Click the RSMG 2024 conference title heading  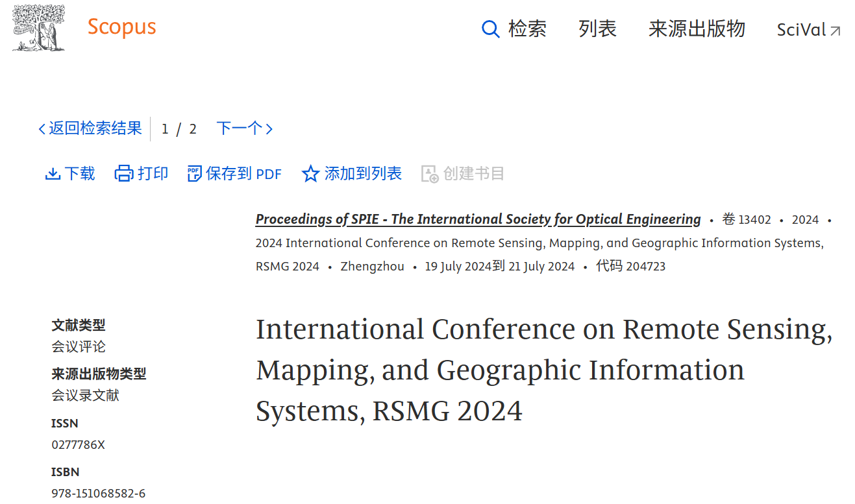pos(543,370)
